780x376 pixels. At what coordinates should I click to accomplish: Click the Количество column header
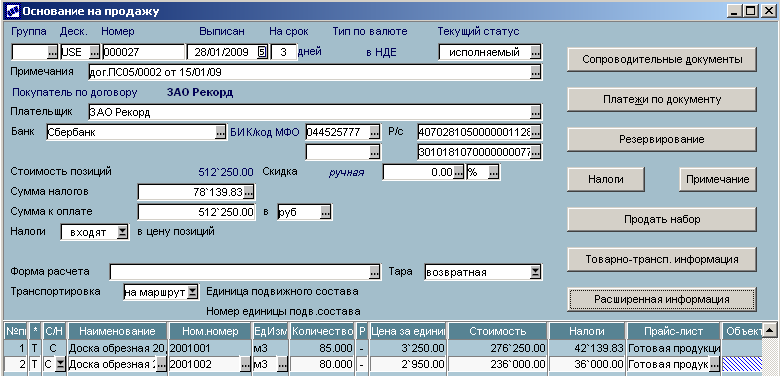323,331
